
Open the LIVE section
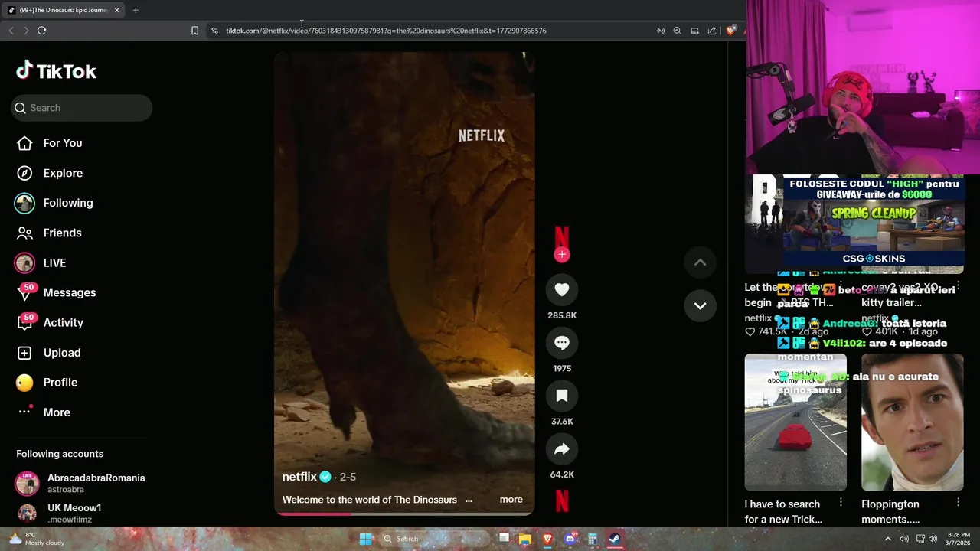tap(54, 262)
